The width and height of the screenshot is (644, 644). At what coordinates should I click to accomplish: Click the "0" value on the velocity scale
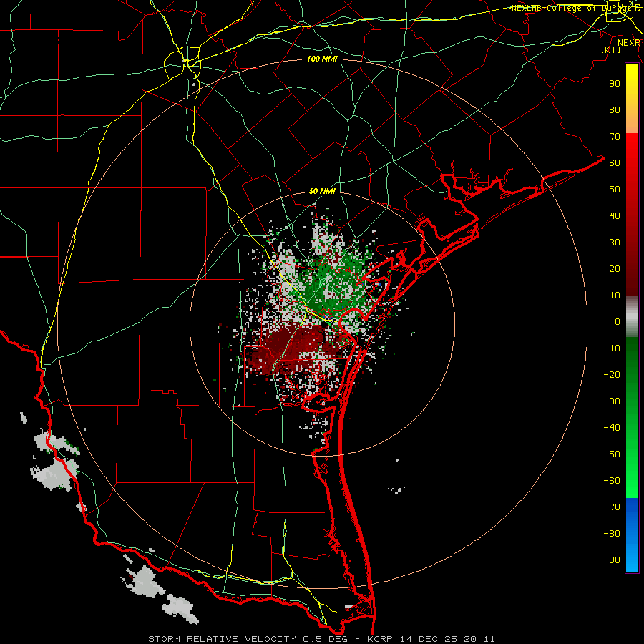tap(618, 321)
